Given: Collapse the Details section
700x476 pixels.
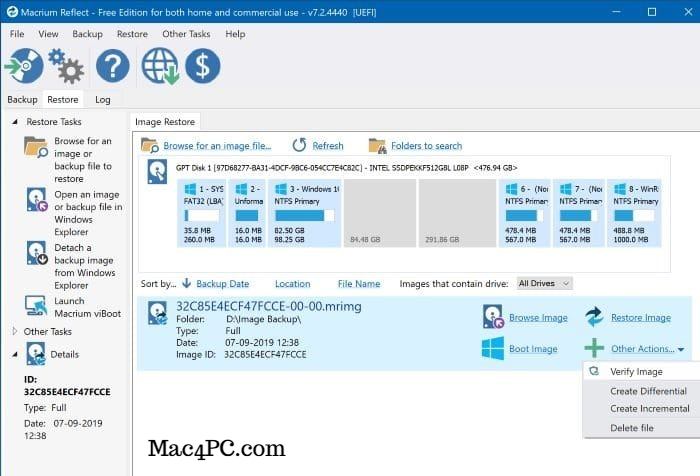Looking at the screenshot, I should click(15, 354).
